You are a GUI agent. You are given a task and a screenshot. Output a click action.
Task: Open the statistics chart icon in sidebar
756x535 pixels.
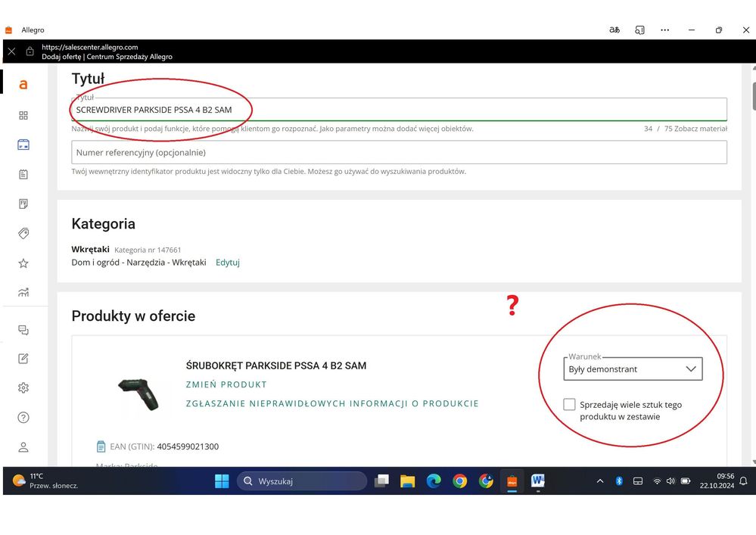tap(23, 292)
